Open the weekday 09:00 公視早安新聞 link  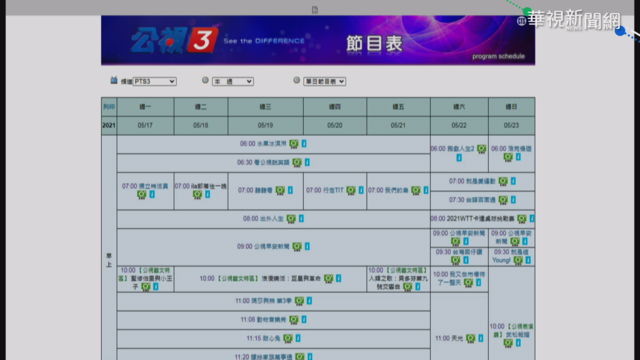pyautogui.click(x=263, y=247)
